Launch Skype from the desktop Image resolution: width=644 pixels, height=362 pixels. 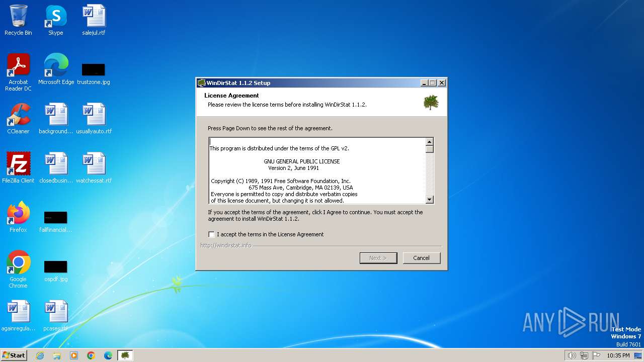click(x=56, y=21)
